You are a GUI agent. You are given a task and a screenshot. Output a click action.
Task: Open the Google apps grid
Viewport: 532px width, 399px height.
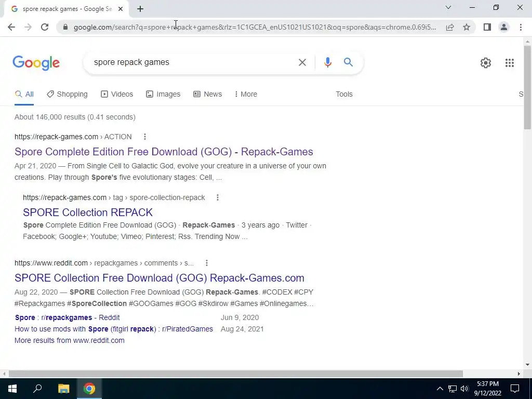click(x=509, y=63)
